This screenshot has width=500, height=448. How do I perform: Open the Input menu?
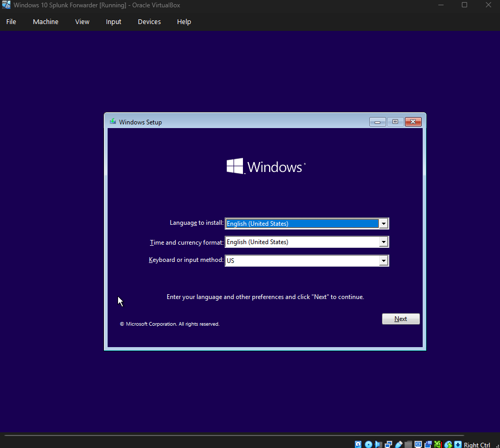[113, 21]
